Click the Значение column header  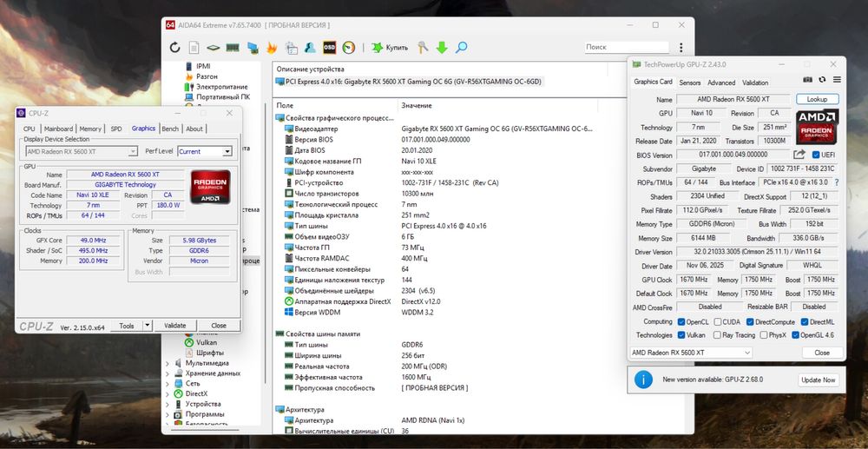click(x=417, y=105)
